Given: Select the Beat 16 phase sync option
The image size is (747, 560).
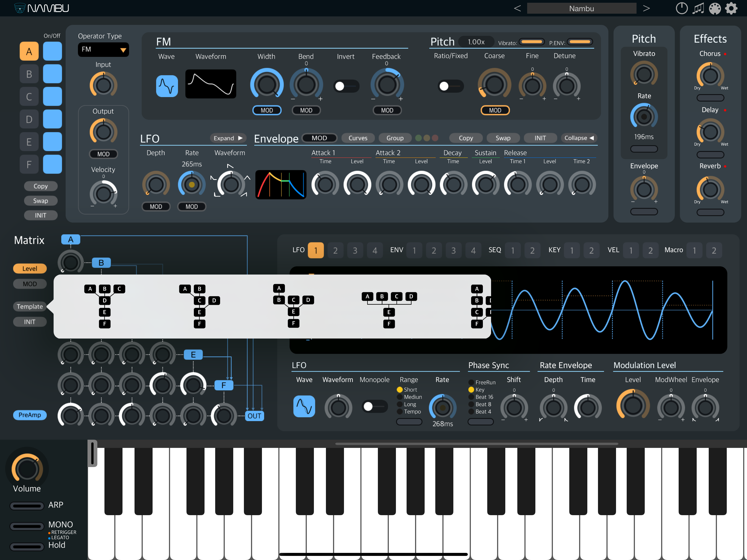Looking at the screenshot, I should [471, 397].
